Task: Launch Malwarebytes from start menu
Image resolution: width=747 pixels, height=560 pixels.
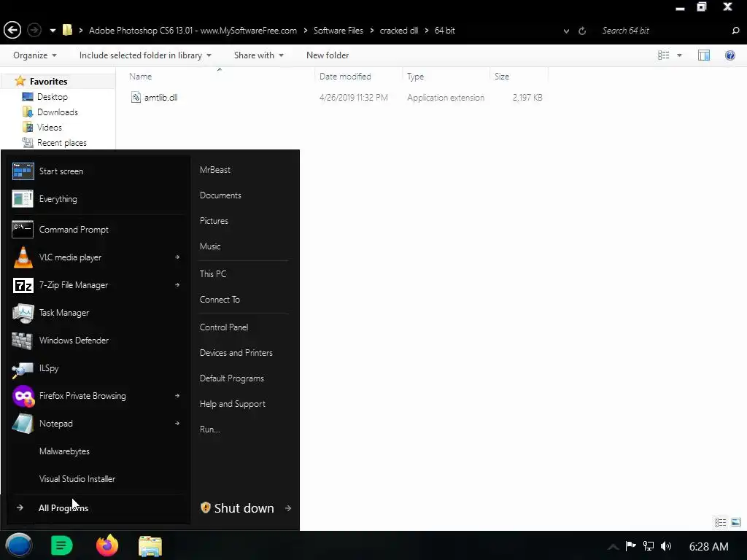Action: click(64, 451)
